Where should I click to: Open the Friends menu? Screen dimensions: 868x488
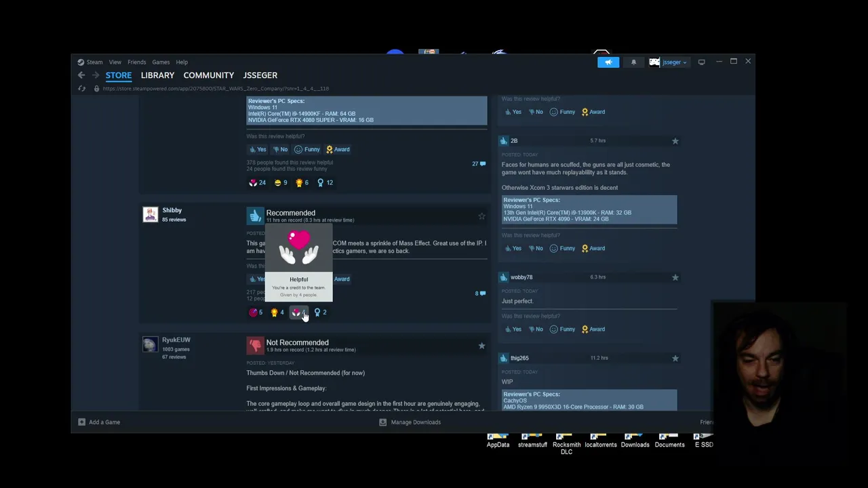point(136,62)
